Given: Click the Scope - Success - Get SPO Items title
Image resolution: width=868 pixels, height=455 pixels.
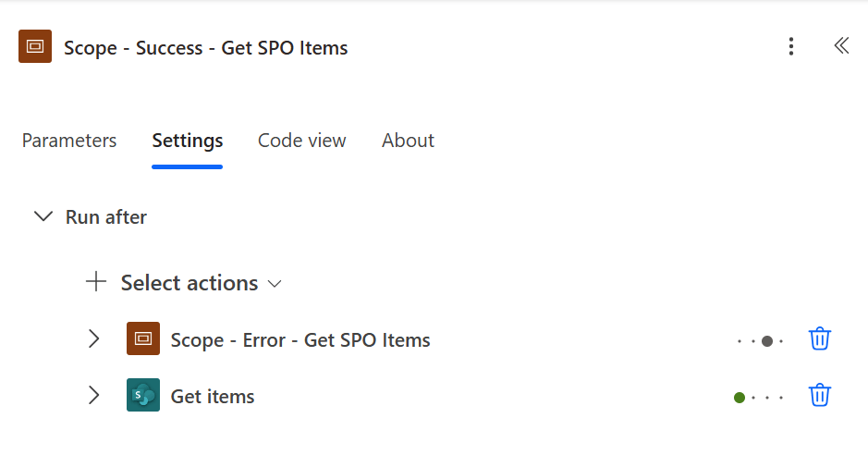Looking at the screenshot, I should click(206, 47).
